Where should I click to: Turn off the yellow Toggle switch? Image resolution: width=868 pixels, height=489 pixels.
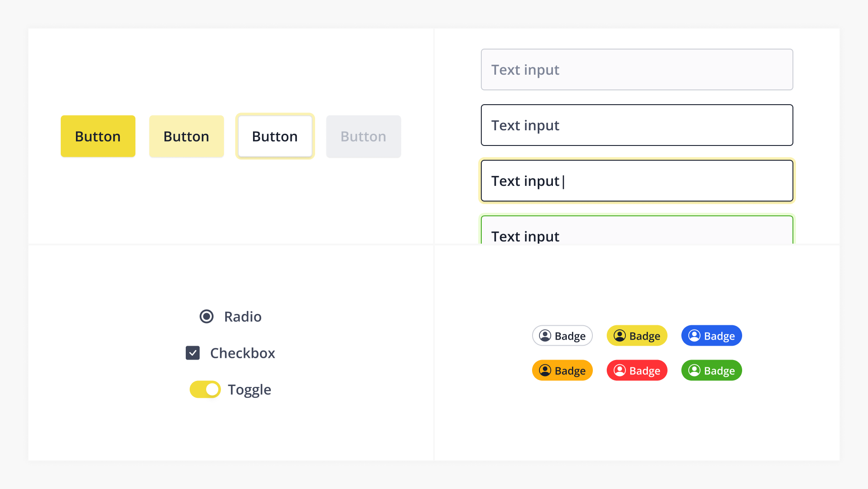[x=205, y=390]
